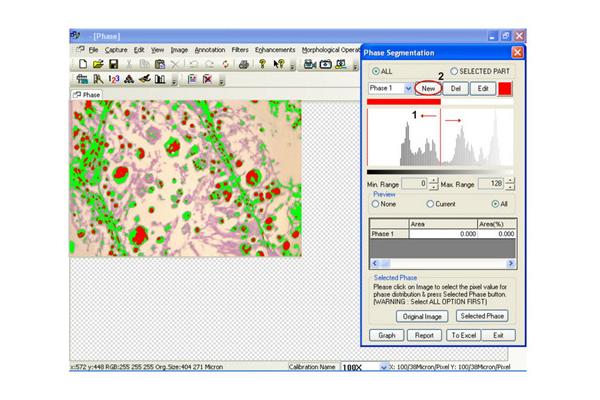Screen dimensions: 600x400
Task: Click the red circular refresh arrows icon
Action: point(225,64)
